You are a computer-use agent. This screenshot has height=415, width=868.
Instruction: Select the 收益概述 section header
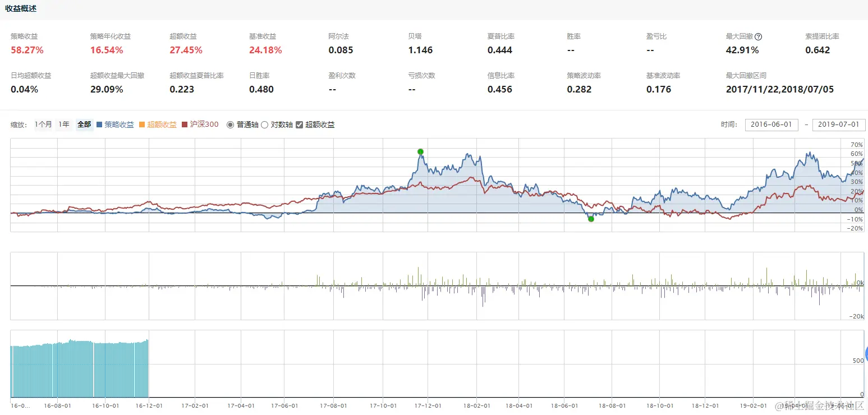coord(21,8)
